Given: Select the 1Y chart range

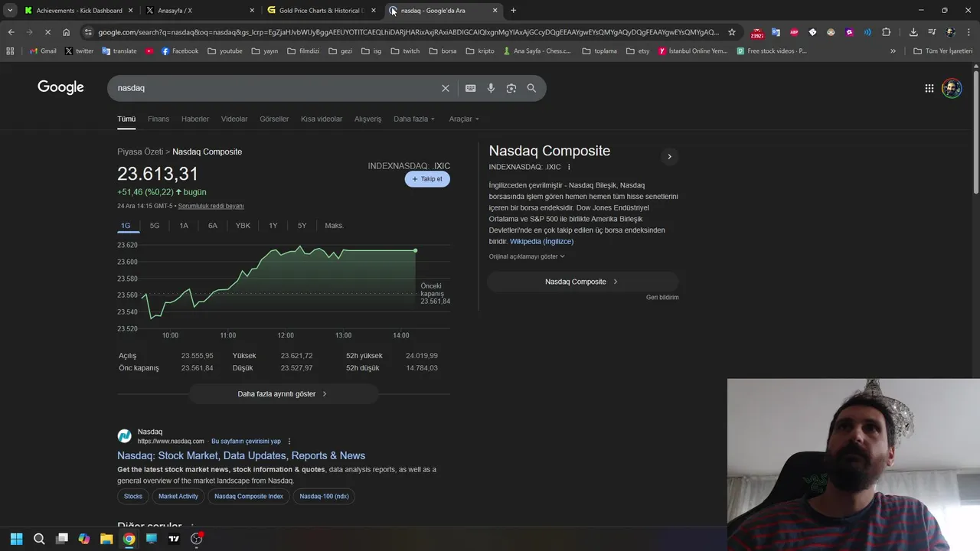Looking at the screenshot, I should tap(273, 226).
